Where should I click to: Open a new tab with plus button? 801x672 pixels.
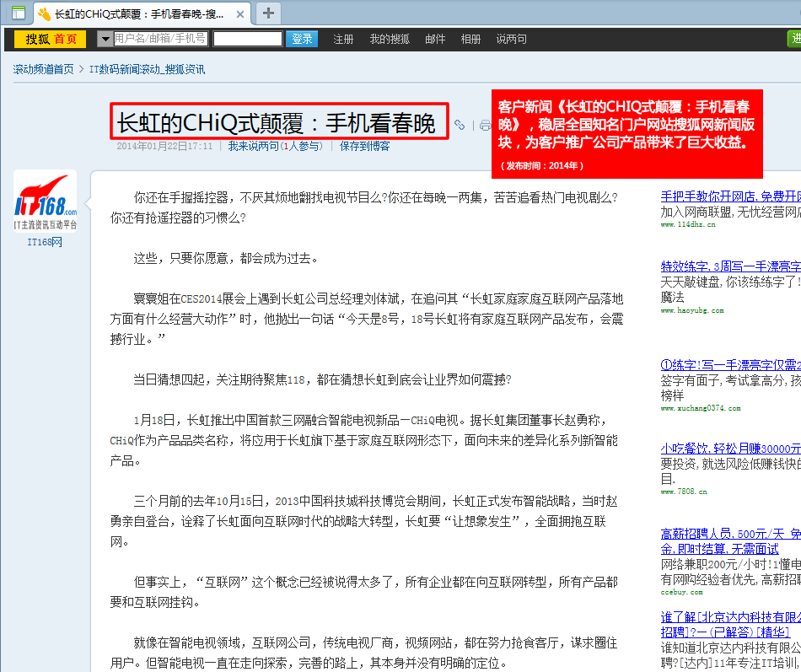[268, 13]
